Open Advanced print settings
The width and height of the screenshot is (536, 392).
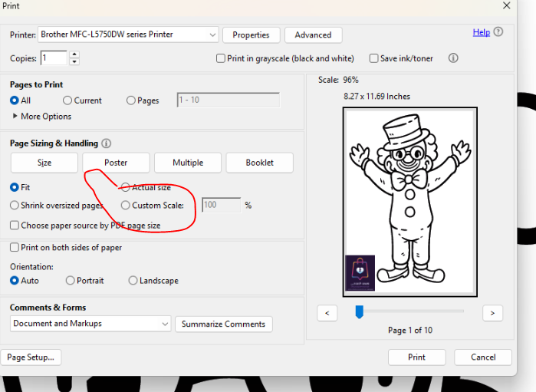(313, 35)
